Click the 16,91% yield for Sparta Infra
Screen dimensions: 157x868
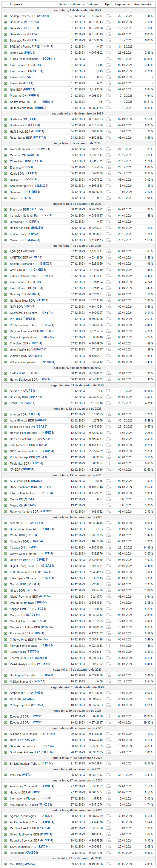point(148,102)
